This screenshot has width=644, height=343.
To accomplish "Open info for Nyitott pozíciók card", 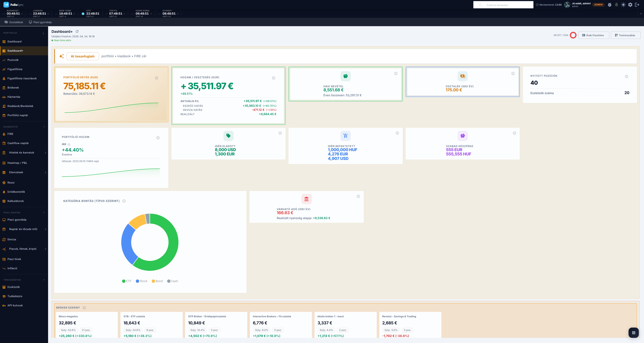I will click(627, 76).
